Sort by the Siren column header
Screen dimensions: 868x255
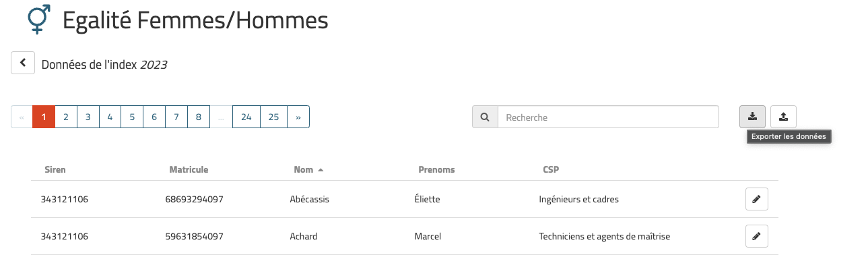pyautogui.click(x=55, y=169)
